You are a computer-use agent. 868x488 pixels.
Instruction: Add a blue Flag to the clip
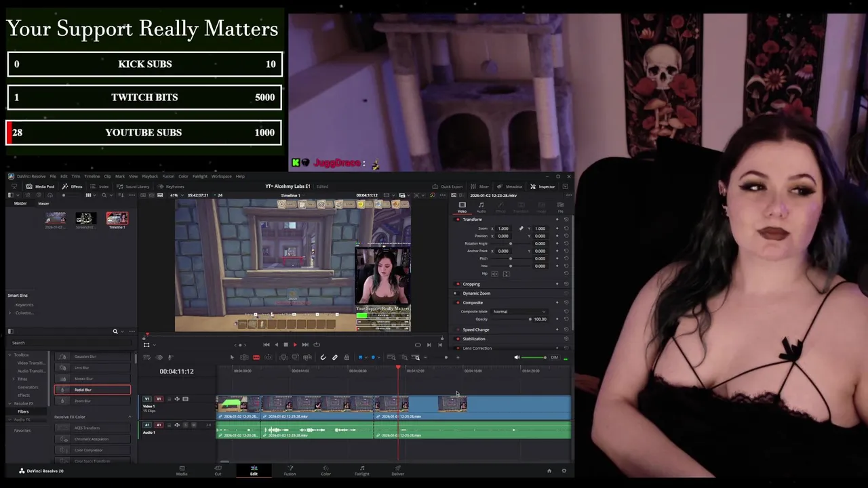(360, 357)
